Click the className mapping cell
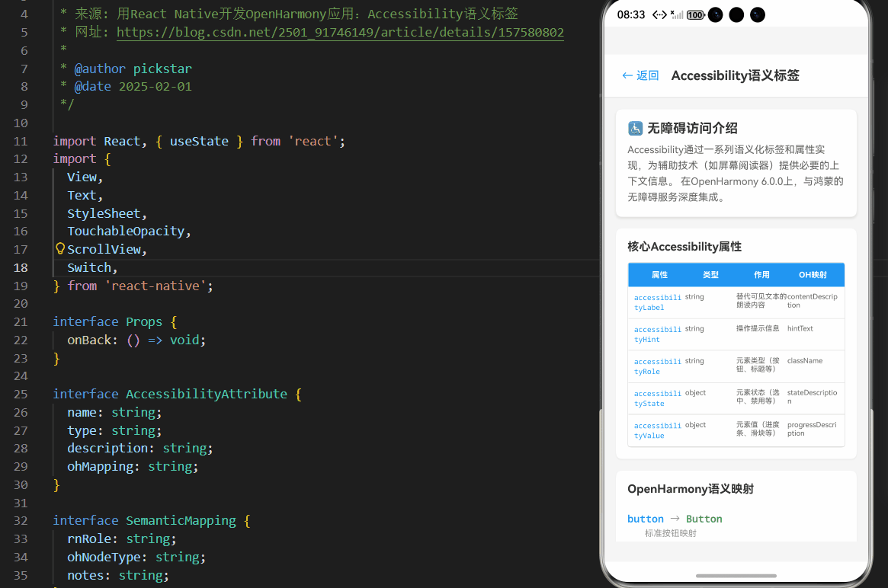The image size is (888, 588). (805, 360)
